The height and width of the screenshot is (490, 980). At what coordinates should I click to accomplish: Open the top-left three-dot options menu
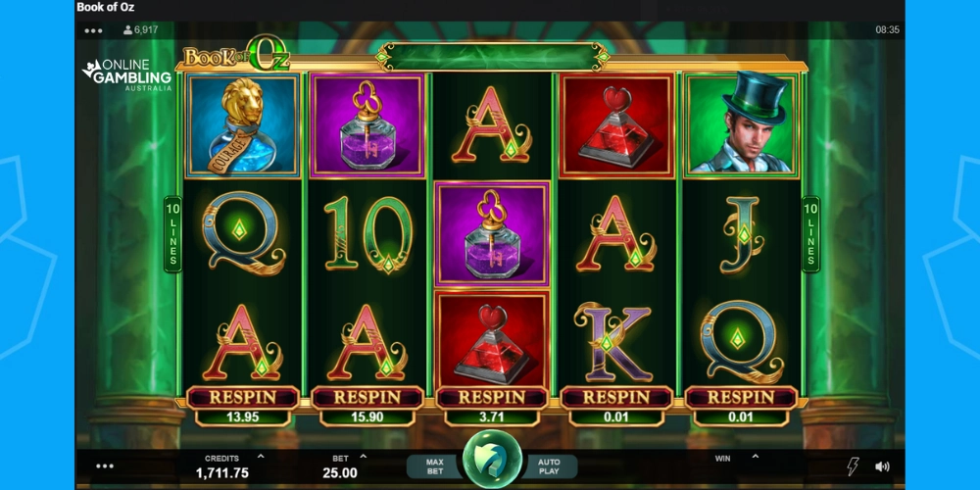point(93,30)
